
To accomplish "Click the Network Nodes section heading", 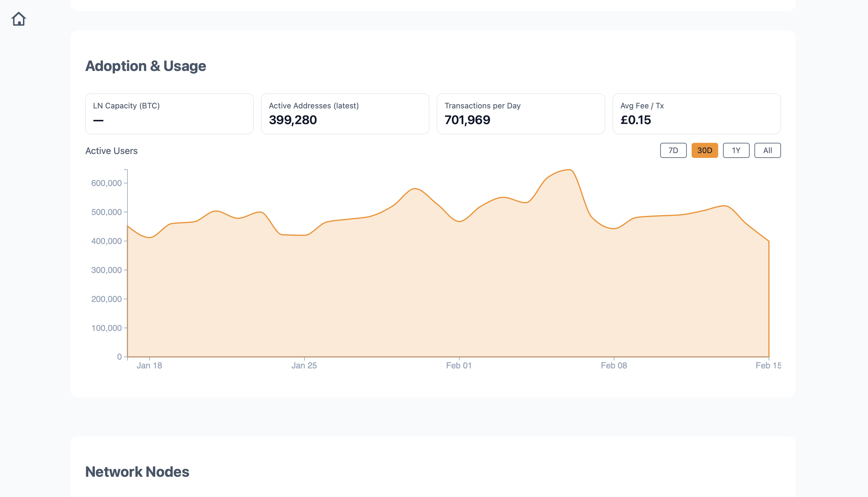I will pyautogui.click(x=137, y=471).
